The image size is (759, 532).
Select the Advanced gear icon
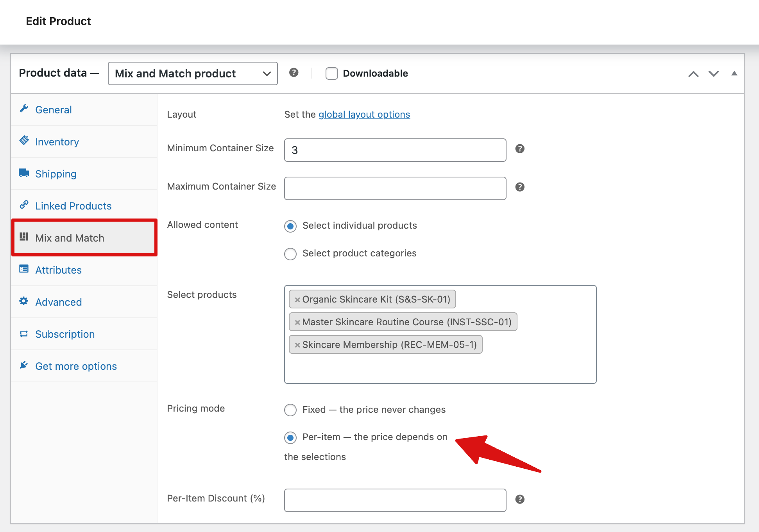tap(24, 301)
